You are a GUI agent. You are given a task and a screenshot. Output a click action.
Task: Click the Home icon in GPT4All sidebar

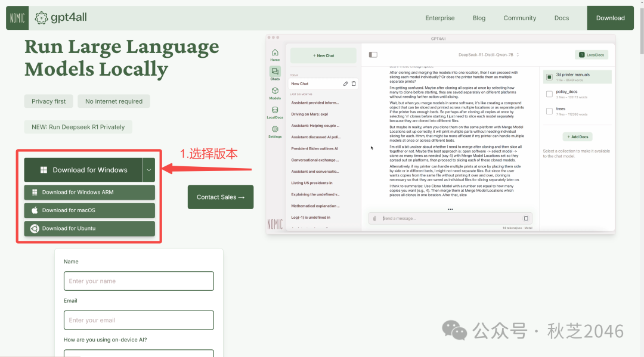pos(275,55)
